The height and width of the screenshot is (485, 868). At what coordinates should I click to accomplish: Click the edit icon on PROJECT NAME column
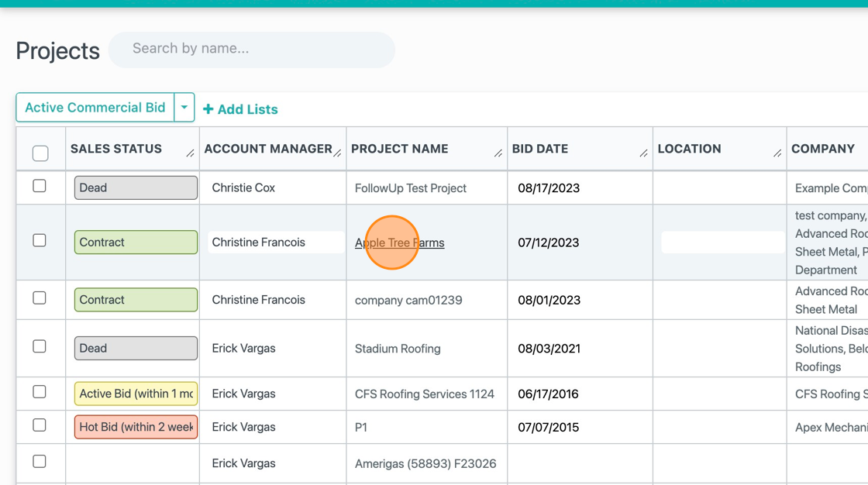[x=498, y=154]
